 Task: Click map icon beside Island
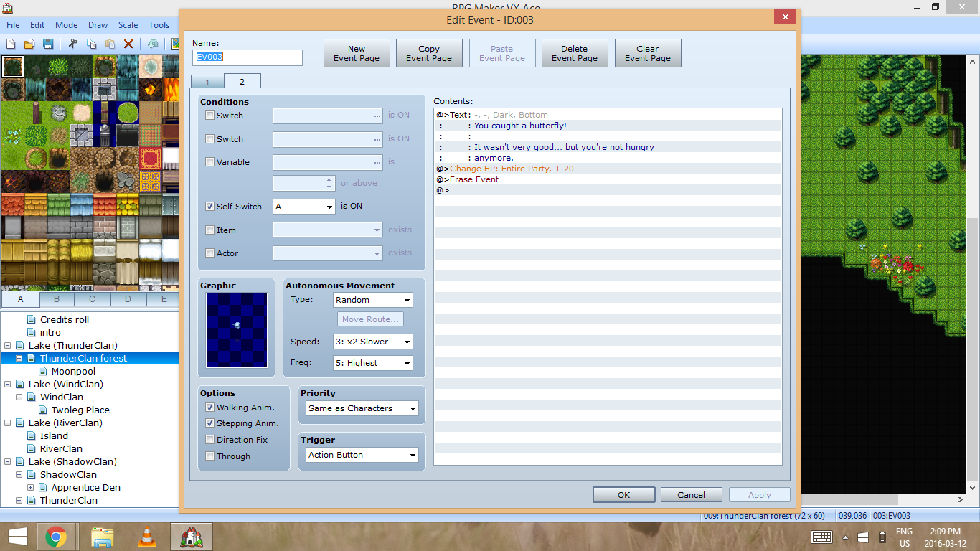(x=32, y=436)
